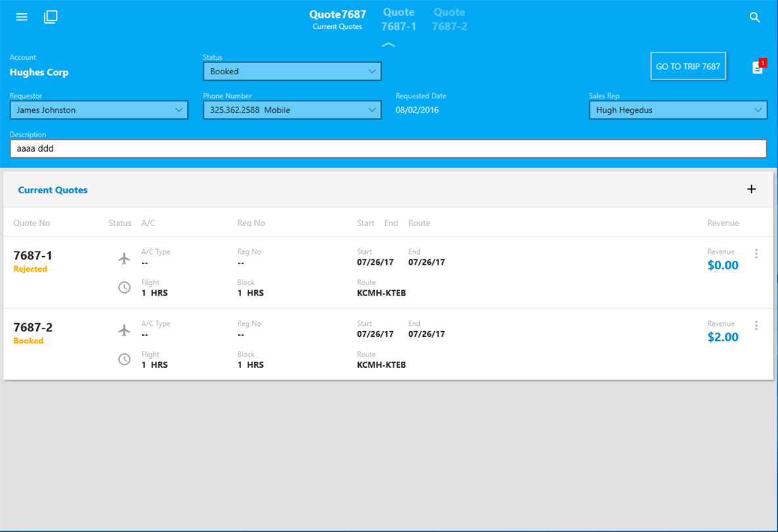
Task: Open more options for quote 7687-1
Action: click(756, 254)
